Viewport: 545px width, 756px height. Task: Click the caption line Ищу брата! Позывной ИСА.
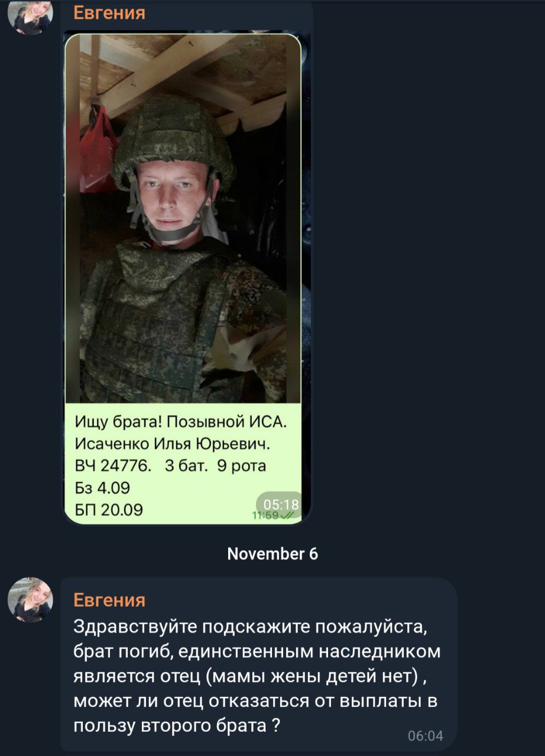[180, 422]
